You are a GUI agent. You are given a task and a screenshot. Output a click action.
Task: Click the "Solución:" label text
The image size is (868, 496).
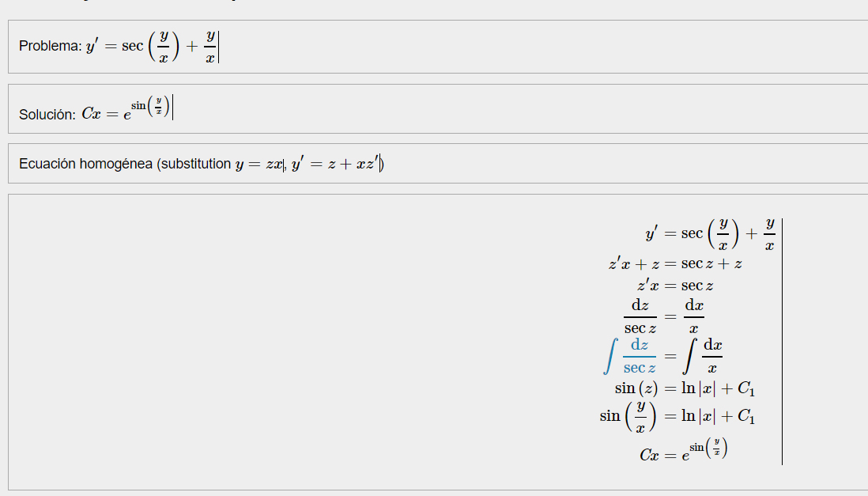coord(47,115)
